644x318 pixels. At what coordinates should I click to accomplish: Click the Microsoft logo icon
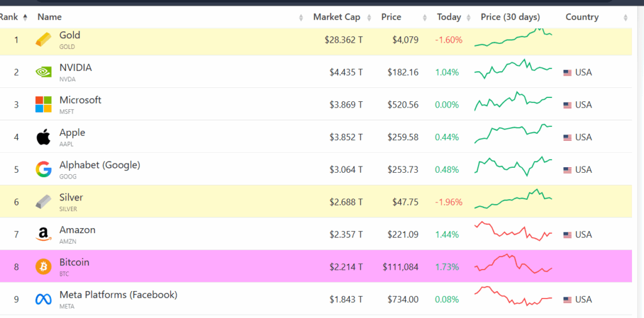[43, 104]
